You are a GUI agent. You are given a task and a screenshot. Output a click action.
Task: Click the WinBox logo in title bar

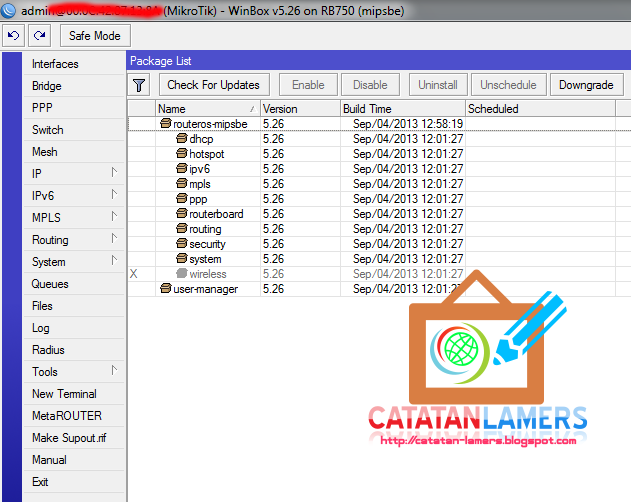pyautogui.click(x=8, y=10)
